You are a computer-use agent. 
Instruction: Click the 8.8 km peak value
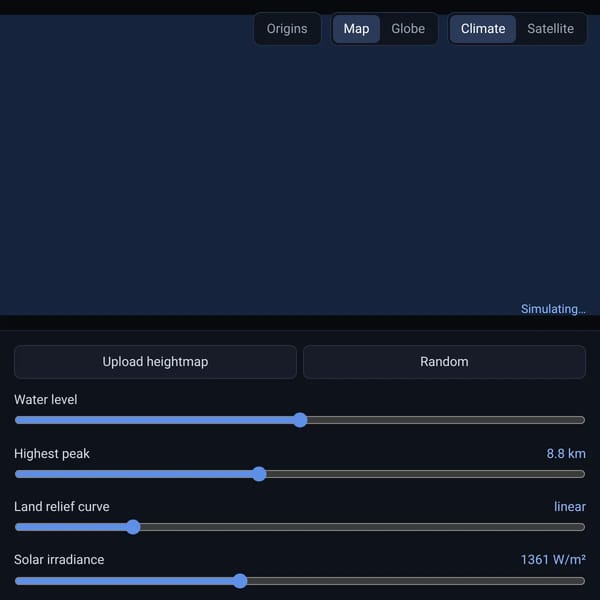click(566, 454)
